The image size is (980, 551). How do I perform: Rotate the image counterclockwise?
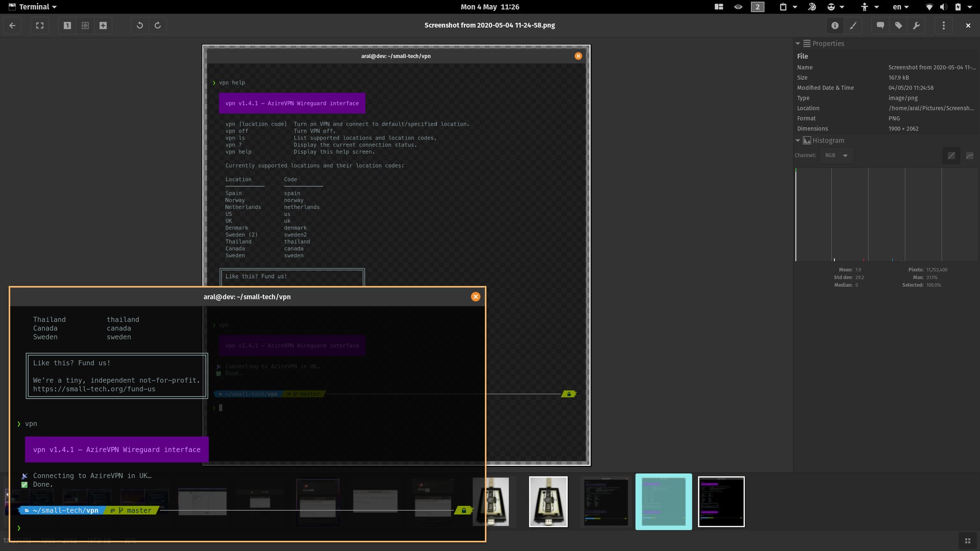pos(140,25)
